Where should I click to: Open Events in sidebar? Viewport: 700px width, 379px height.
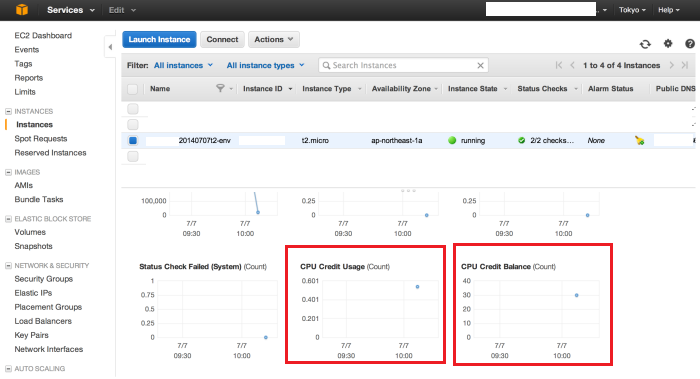pyautogui.click(x=27, y=50)
